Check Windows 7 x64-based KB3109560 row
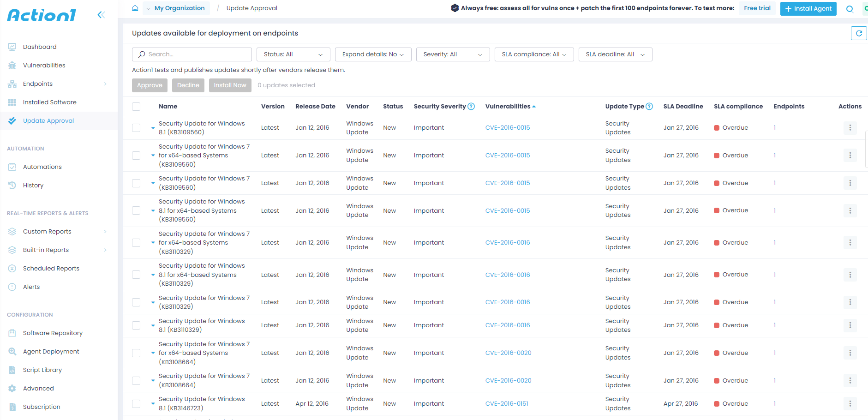 click(136, 156)
